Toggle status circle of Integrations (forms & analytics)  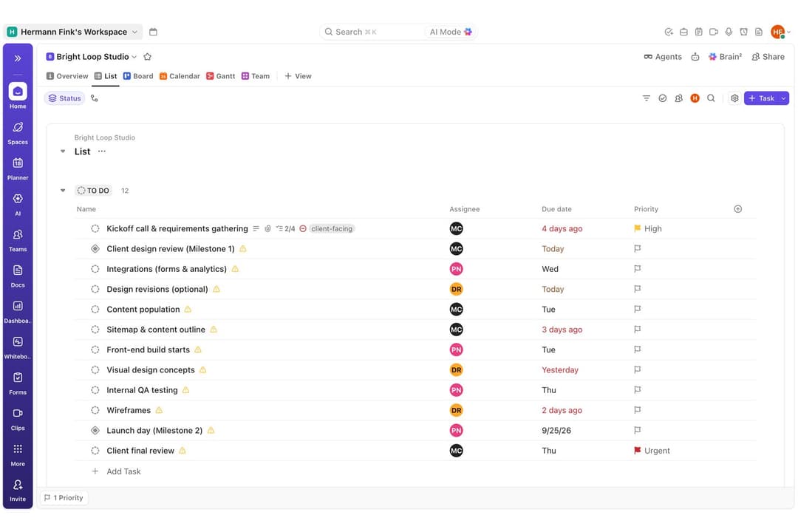coord(95,269)
